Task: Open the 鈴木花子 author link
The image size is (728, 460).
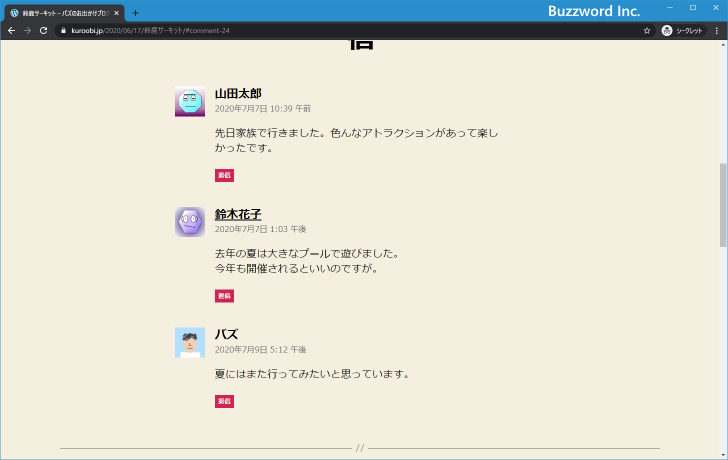Action: pos(238,214)
